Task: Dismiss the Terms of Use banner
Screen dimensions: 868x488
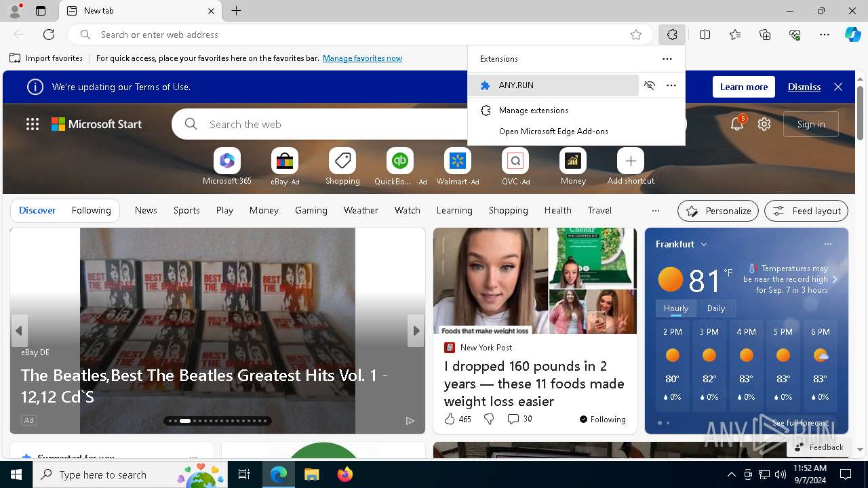Action: click(x=804, y=87)
